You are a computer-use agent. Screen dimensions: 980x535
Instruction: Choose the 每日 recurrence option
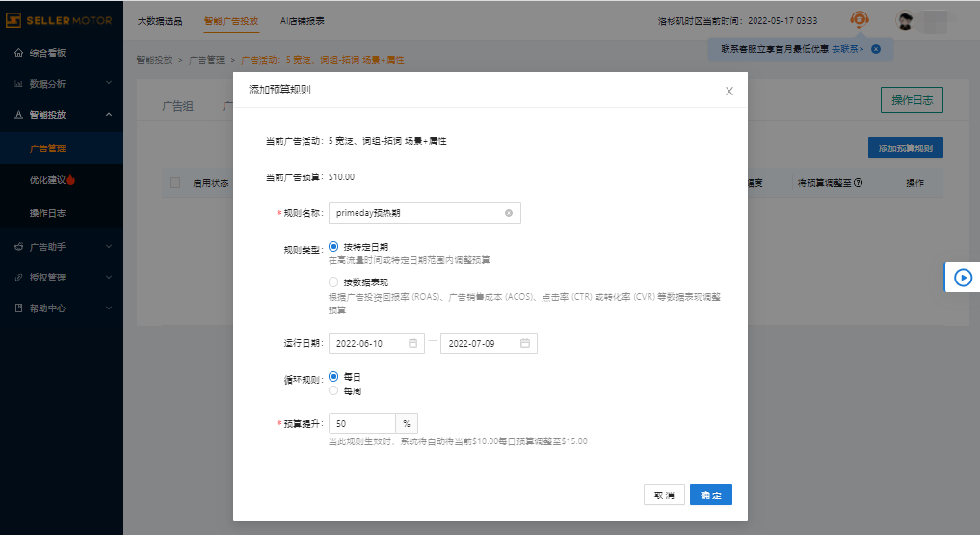(x=333, y=376)
